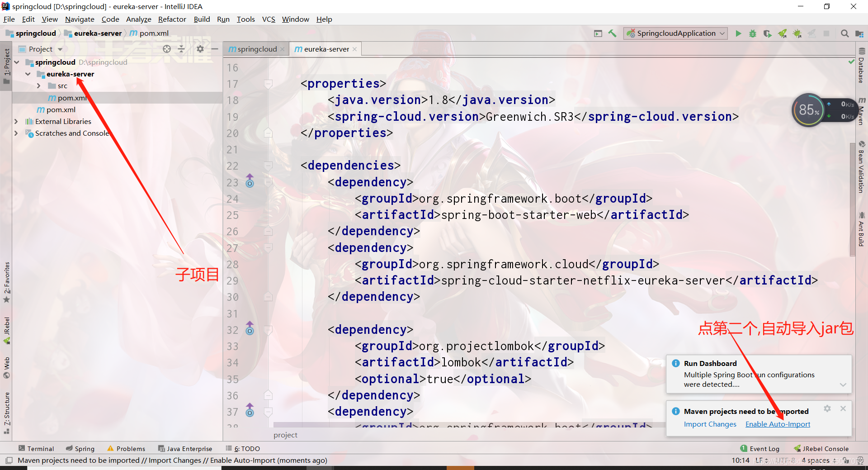Open Project Structure icon in toolbar
Viewport: 868px width, 470px height.
[x=859, y=33]
